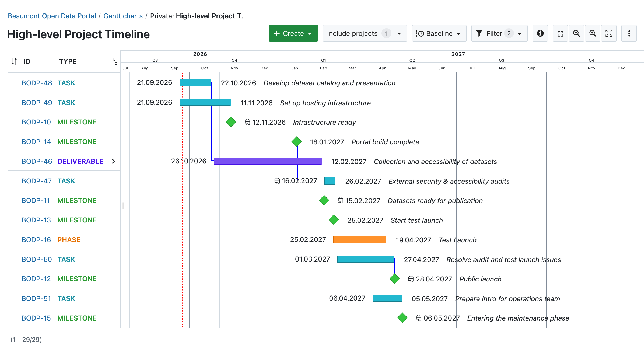Select the orange Test Launch phase bar

(360, 240)
